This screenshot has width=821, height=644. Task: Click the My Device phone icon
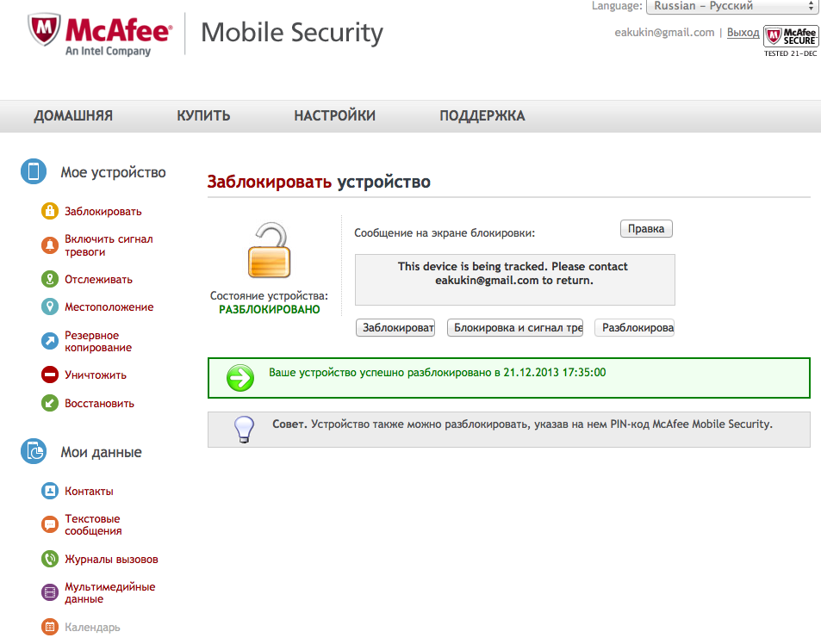point(34,171)
